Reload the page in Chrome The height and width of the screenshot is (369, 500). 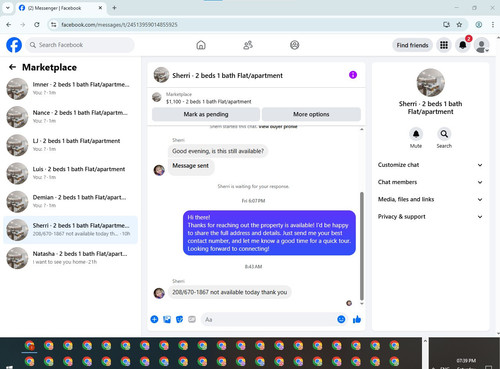click(37, 24)
